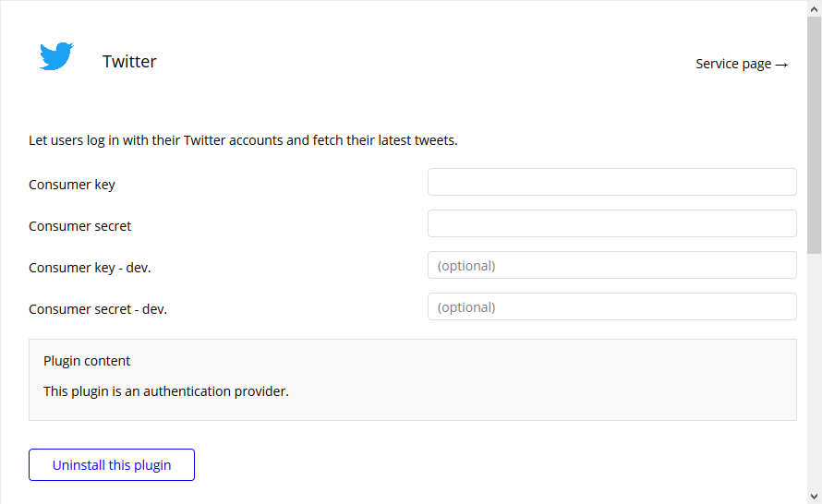
Task: Click into the Consumer secret field
Action: (611, 223)
